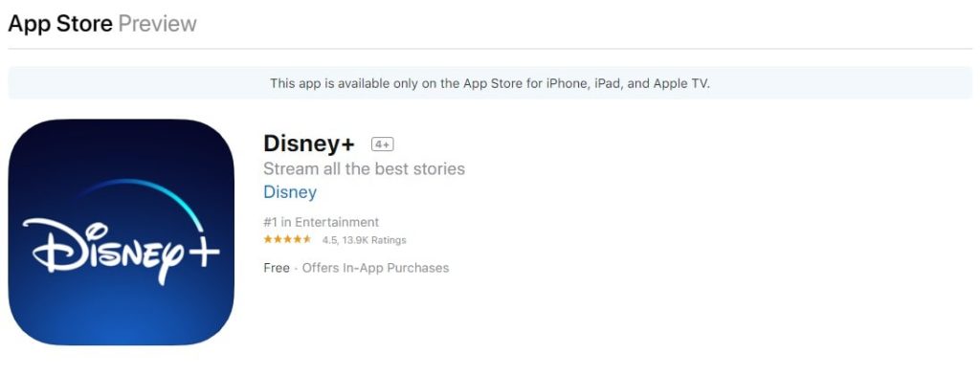Click the Disney+ app title
The width and height of the screenshot is (980, 376).
[309, 144]
